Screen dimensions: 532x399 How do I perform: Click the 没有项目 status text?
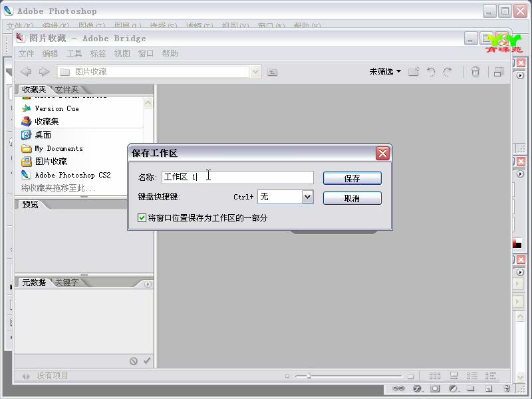pyautogui.click(x=53, y=376)
